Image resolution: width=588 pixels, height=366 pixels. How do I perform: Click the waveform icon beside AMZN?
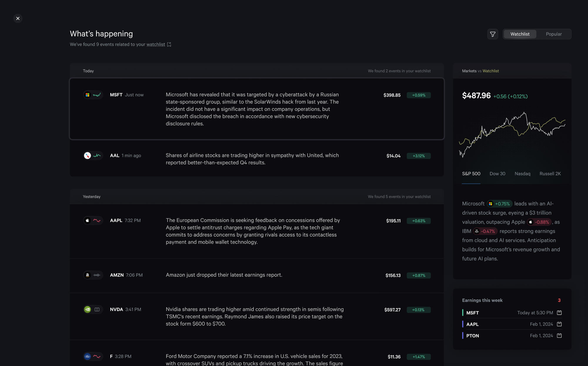click(x=97, y=275)
